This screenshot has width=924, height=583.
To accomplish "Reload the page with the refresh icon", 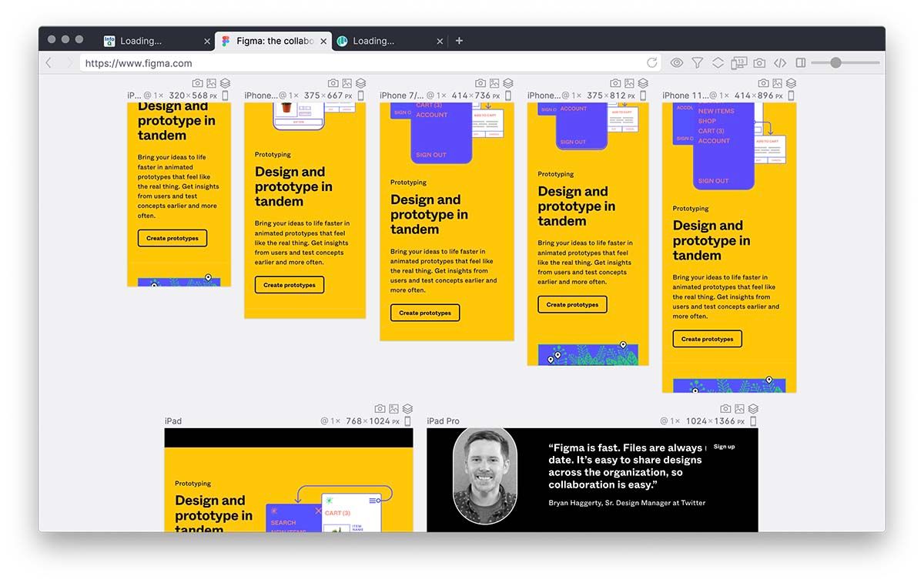I will click(652, 63).
